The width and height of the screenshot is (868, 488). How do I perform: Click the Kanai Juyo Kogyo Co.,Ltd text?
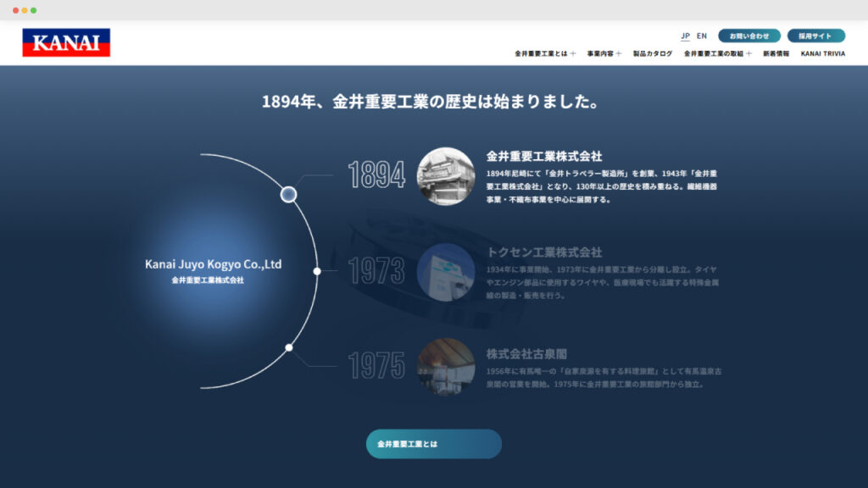(x=213, y=264)
